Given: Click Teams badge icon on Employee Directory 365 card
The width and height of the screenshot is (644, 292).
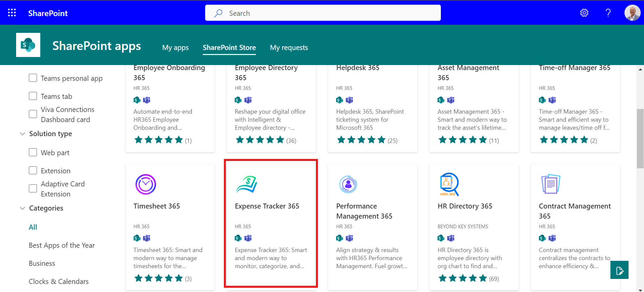Looking at the screenshot, I should click(x=248, y=100).
